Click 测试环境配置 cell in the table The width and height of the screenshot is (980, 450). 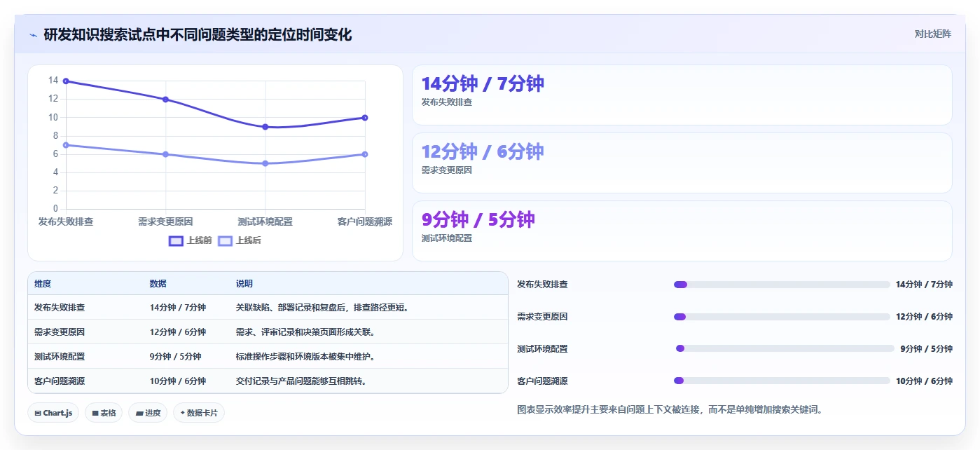60,357
